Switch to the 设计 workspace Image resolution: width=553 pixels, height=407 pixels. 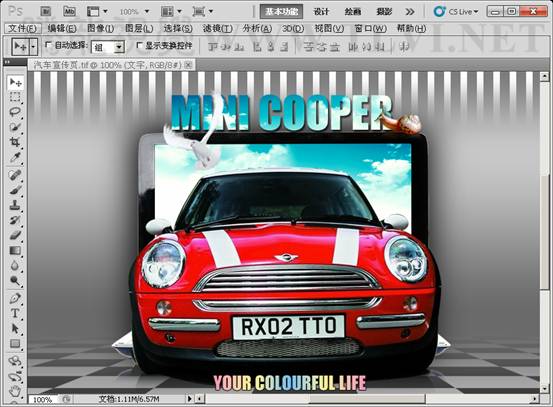(x=321, y=12)
